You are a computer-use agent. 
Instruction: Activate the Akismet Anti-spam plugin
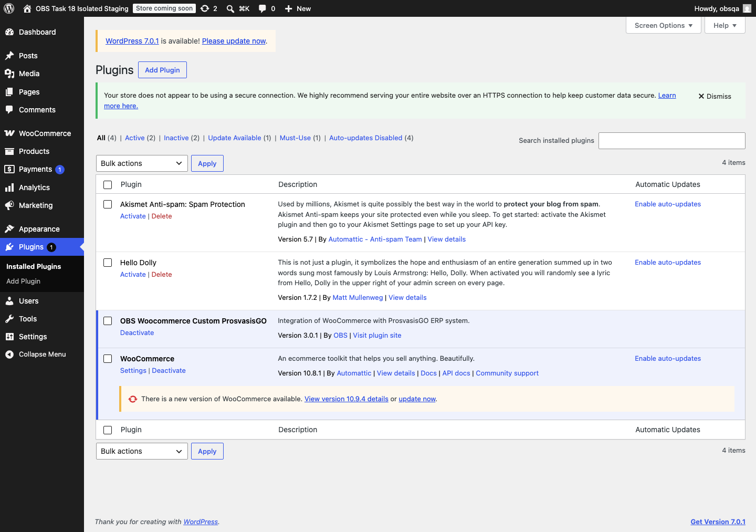(x=133, y=216)
